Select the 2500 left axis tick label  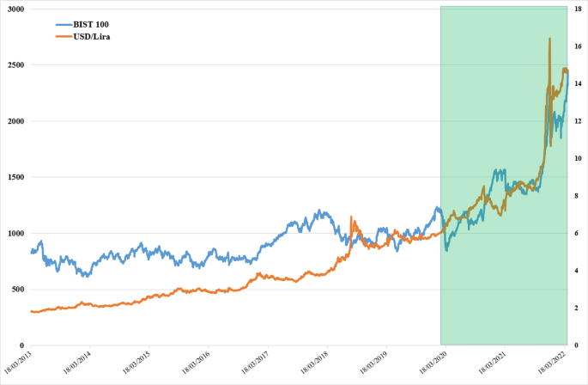tap(15, 64)
